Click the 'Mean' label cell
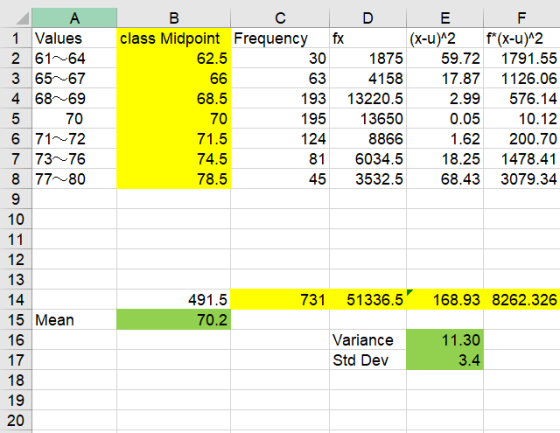Screen dimensions: 560x433 [74, 320]
